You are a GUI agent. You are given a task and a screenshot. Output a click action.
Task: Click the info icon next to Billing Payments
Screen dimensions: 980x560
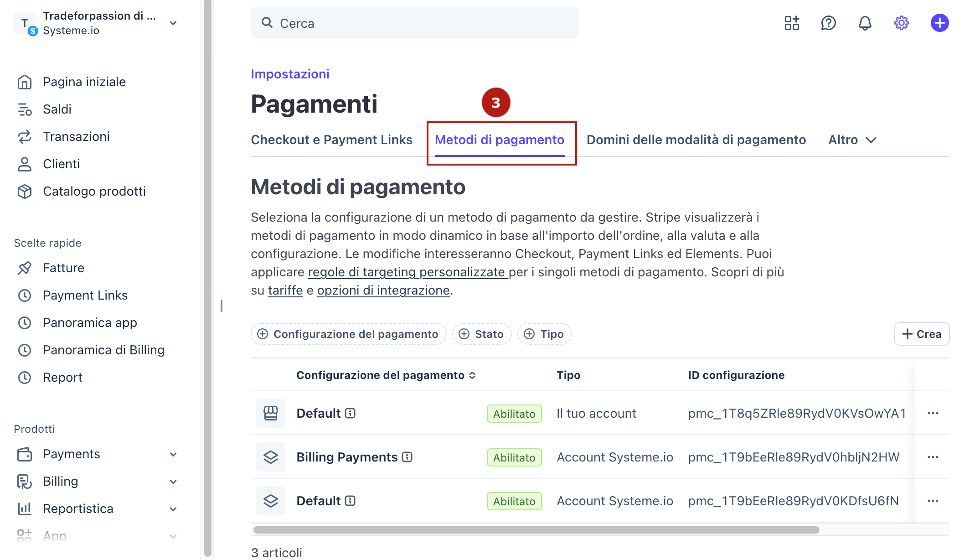(407, 457)
